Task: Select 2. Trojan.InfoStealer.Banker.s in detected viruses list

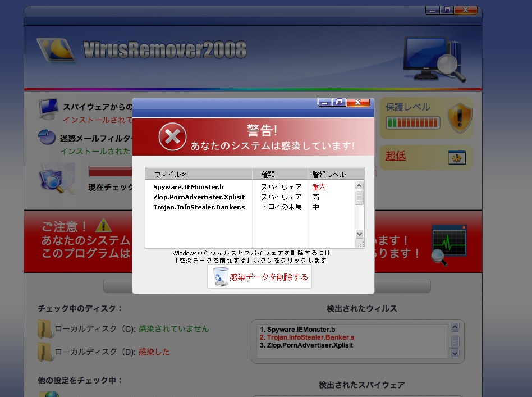Action: (x=307, y=337)
